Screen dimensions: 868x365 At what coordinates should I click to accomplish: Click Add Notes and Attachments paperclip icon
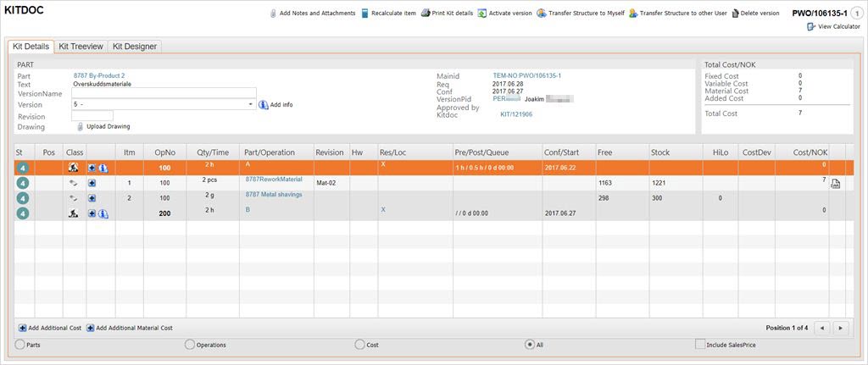coord(273,14)
